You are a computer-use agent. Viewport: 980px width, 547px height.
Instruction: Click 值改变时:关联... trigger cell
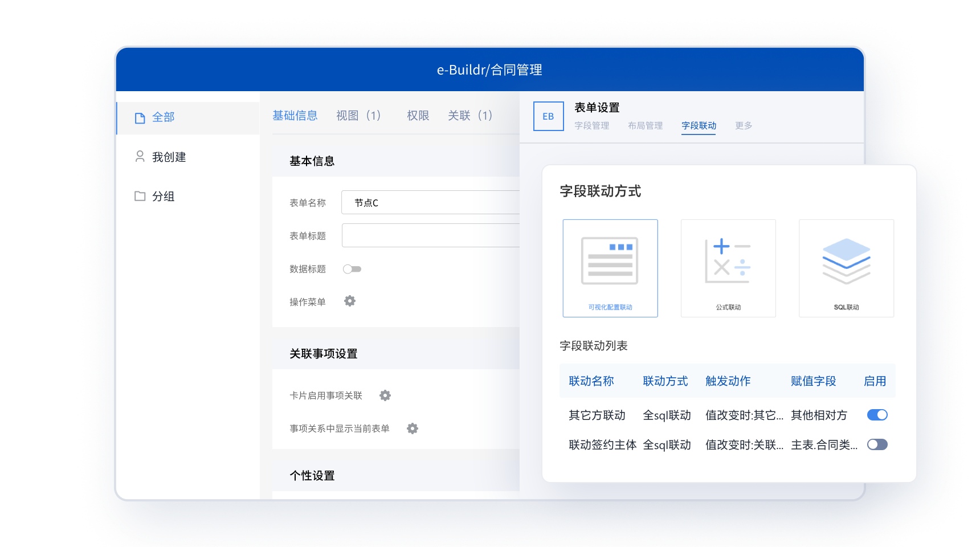745,444
